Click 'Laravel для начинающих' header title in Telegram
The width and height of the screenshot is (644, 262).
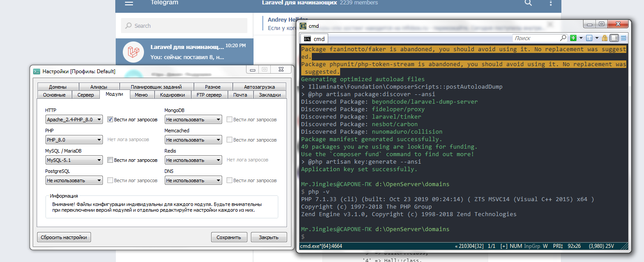(299, 3)
